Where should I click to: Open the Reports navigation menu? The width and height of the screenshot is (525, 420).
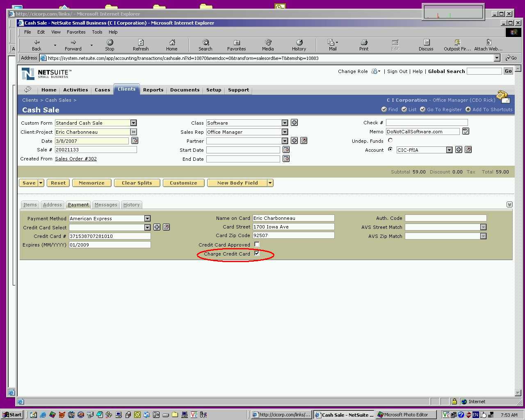click(x=153, y=90)
